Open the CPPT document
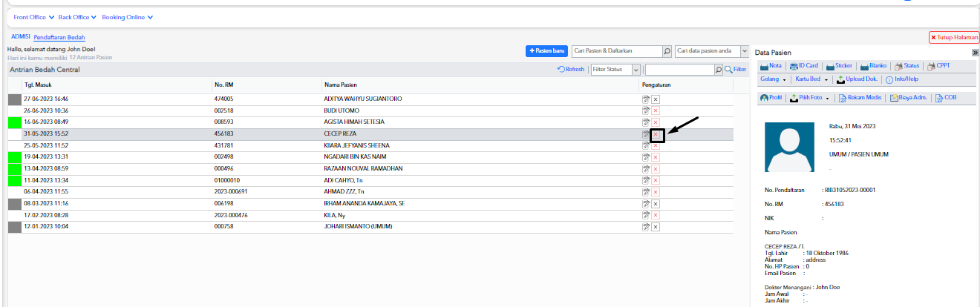 [x=938, y=65]
